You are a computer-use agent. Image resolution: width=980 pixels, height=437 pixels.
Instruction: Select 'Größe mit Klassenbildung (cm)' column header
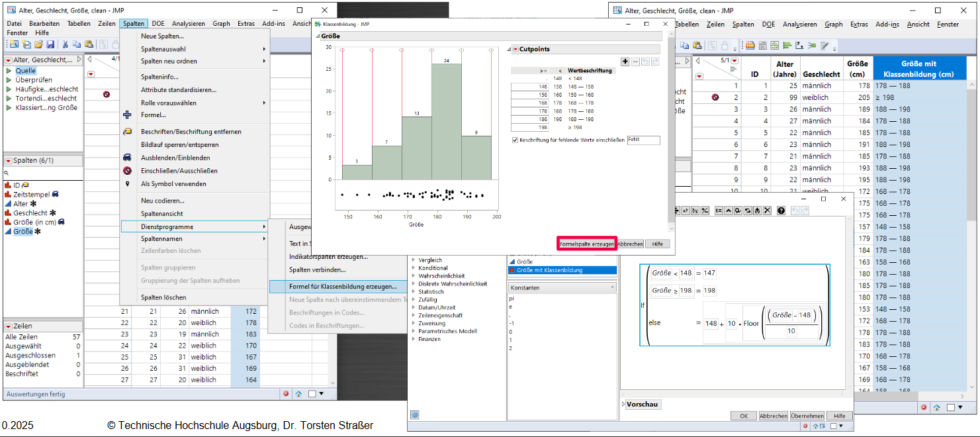[x=922, y=68]
